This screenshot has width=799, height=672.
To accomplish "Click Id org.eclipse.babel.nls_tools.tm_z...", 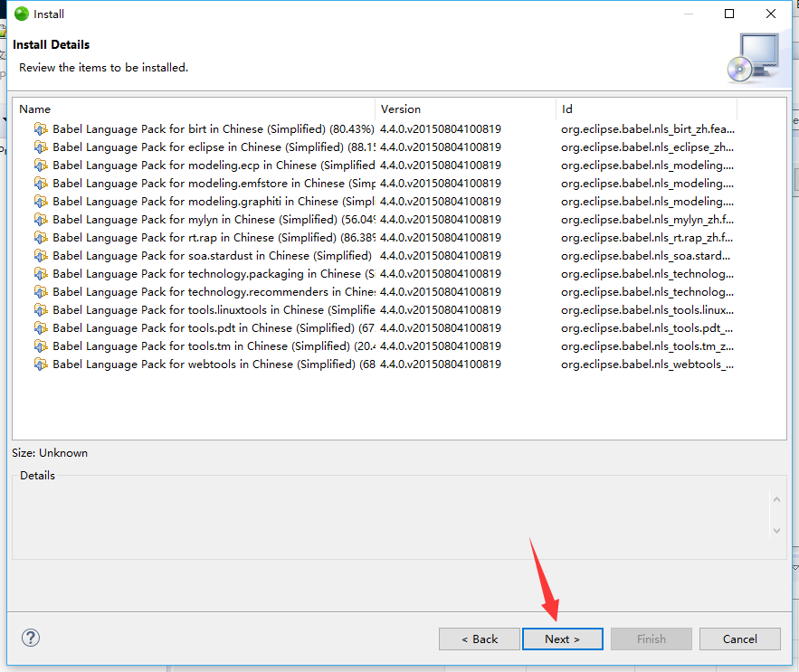I will coord(647,345).
